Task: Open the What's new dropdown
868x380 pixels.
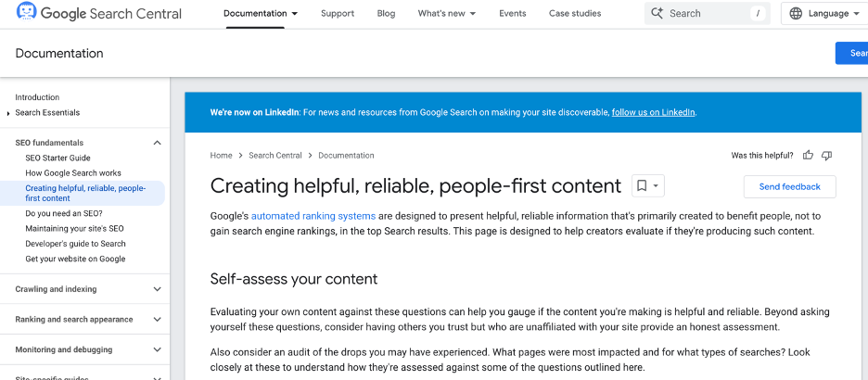Action: [446, 14]
